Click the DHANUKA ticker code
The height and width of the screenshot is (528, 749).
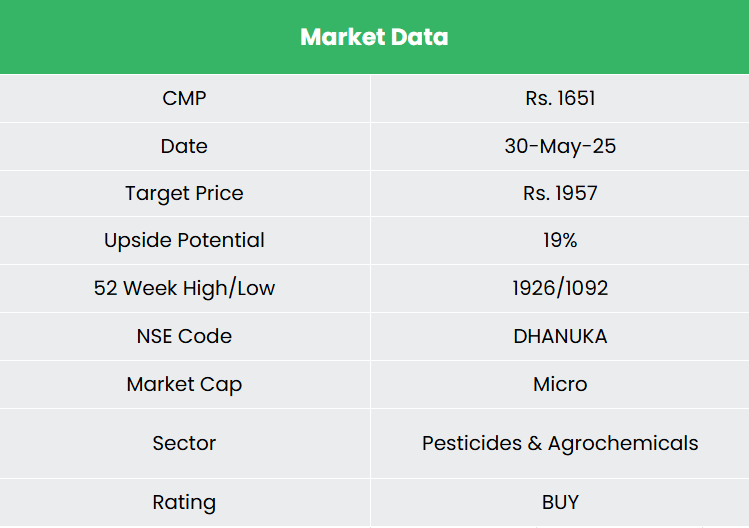pyautogui.click(x=560, y=336)
